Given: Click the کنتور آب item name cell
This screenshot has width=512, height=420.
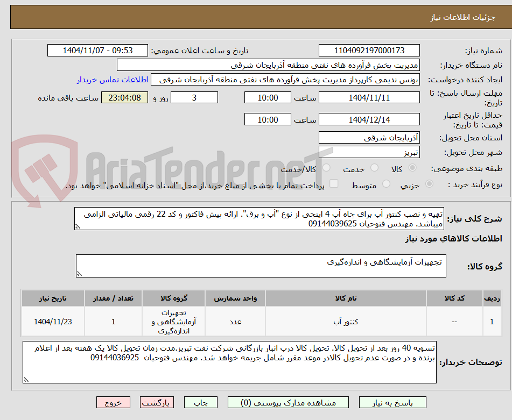Looking at the screenshot, I should [x=346, y=322].
